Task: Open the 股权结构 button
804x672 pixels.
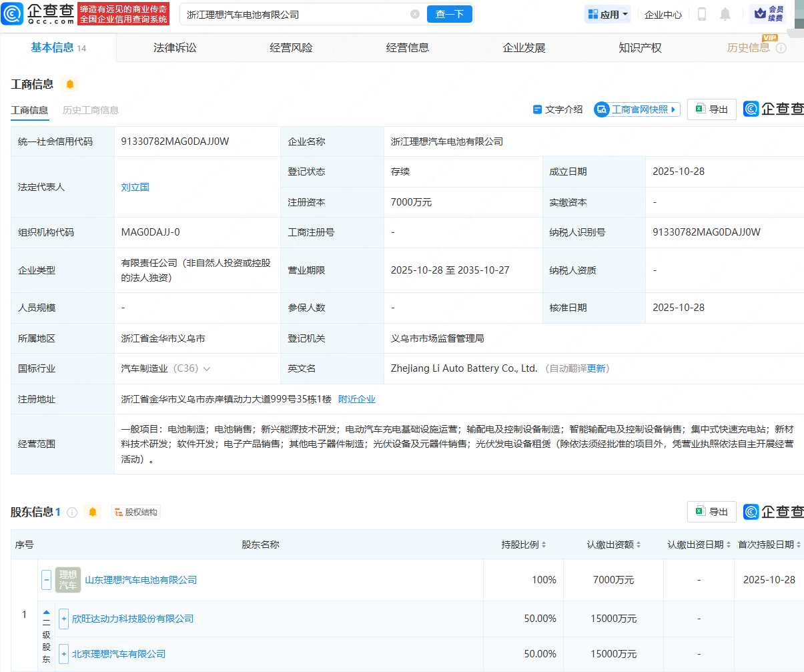Action: [x=136, y=513]
